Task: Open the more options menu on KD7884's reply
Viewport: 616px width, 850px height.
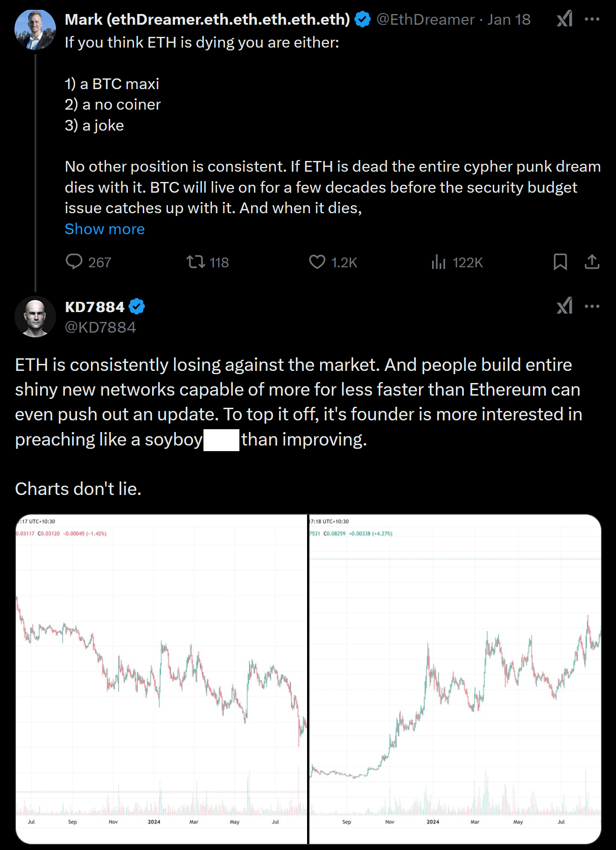Action: (592, 306)
